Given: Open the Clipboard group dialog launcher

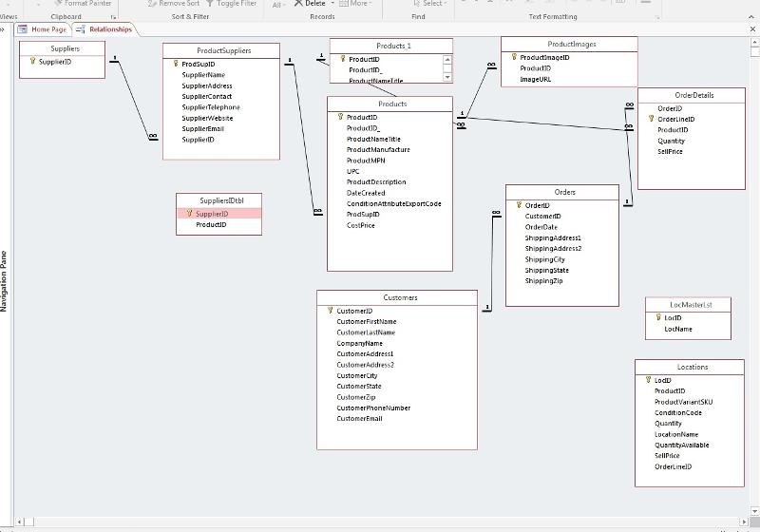Looking at the screenshot, I should 113,17.
